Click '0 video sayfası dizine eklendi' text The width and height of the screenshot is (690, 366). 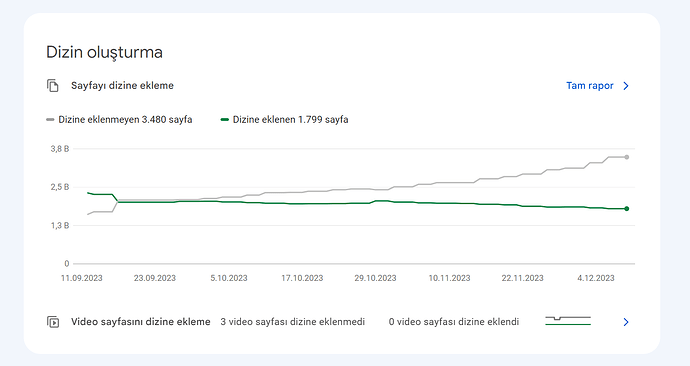454,322
